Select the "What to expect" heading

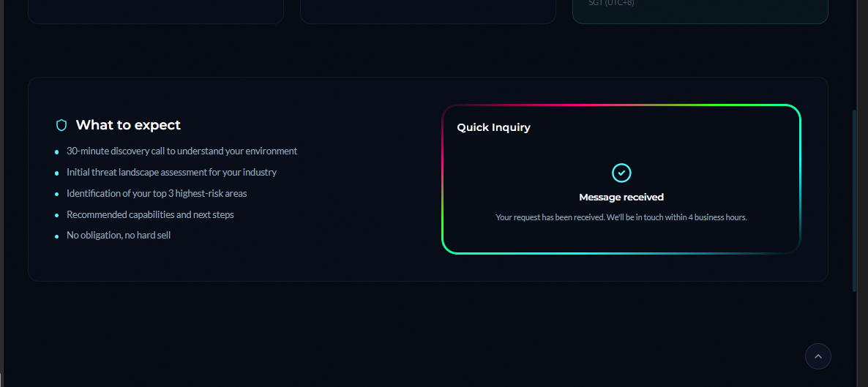point(128,125)
